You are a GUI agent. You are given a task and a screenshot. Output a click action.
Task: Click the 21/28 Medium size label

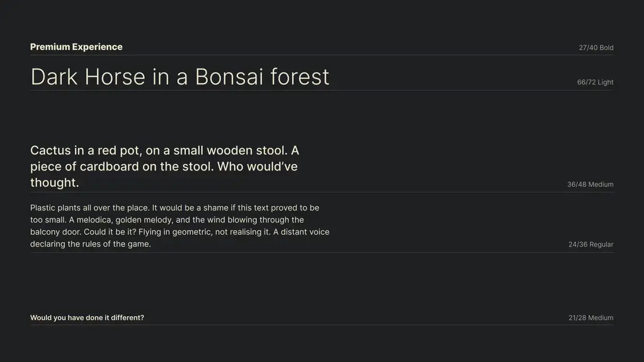coord(591,318)
